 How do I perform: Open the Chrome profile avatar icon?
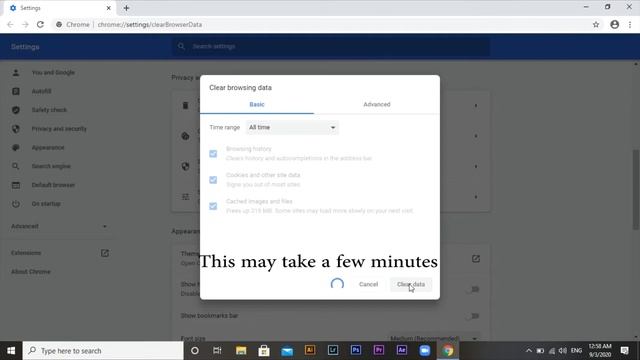pyautogui.click(x=614, y=24)
